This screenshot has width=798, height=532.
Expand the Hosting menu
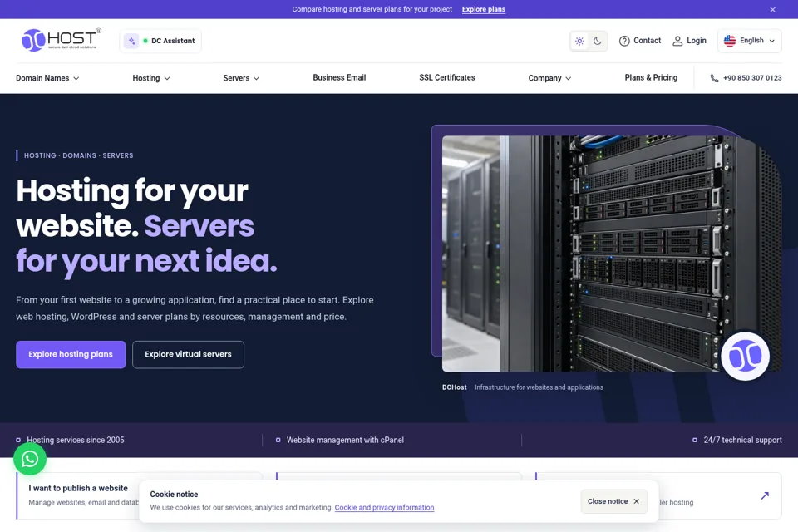tap(151, 78)
